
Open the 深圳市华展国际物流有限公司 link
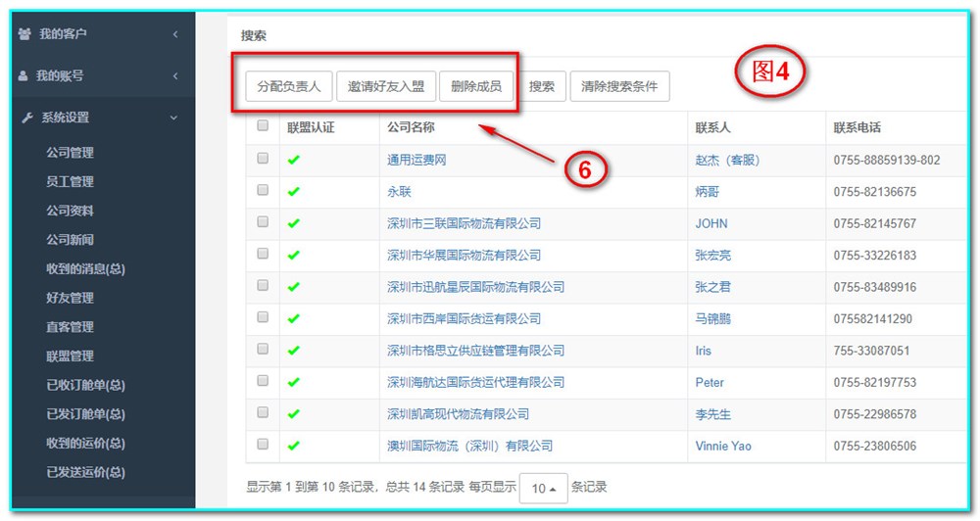[x=464, y=256]
